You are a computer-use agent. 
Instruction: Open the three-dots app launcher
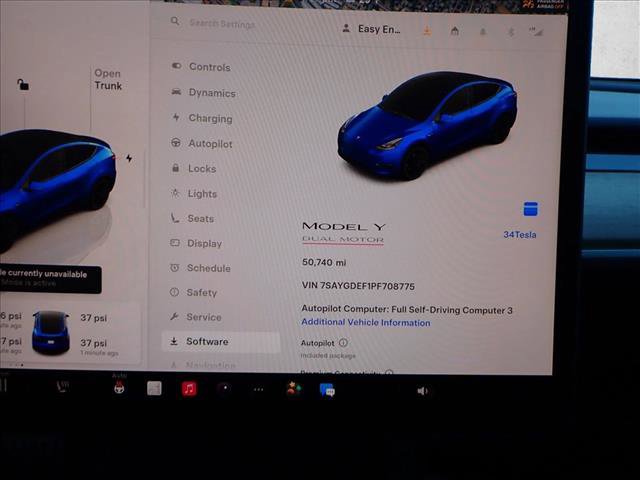pyautogui.click(x=258, y=390)
